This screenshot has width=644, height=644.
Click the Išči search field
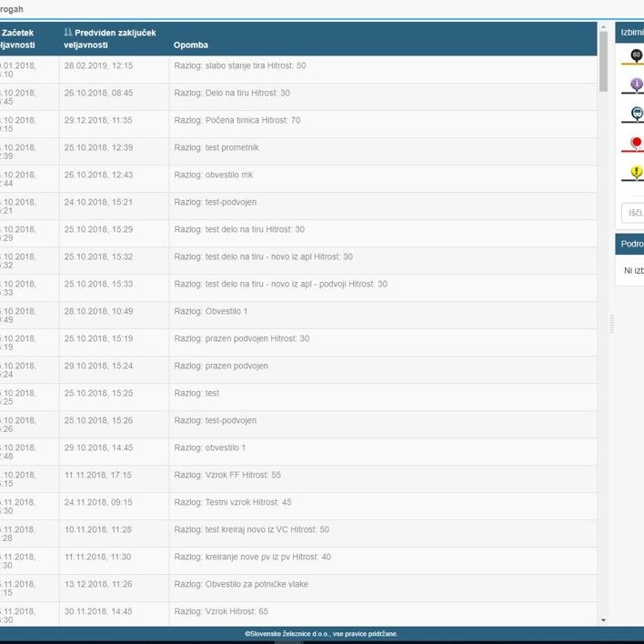(x=633, y=213)
